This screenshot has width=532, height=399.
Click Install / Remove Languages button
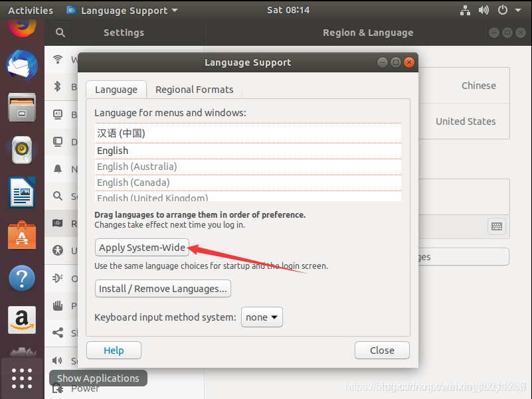click(163, 289)
